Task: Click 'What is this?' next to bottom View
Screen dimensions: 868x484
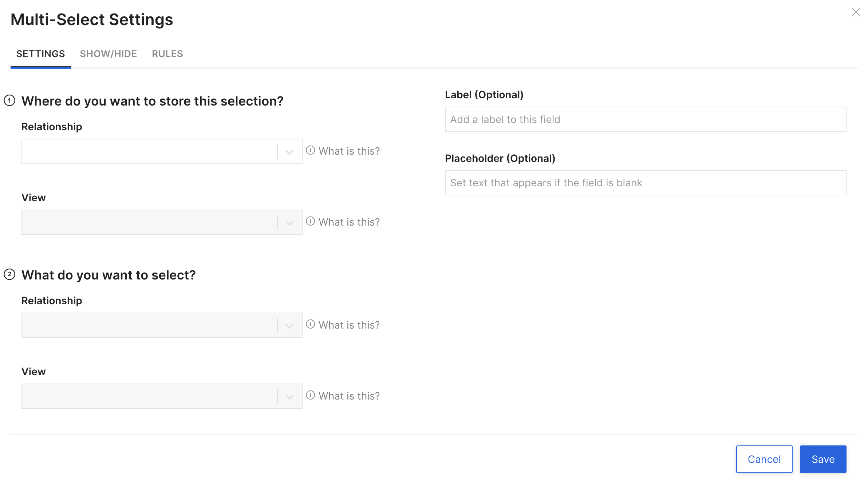Action: (349, 396)
